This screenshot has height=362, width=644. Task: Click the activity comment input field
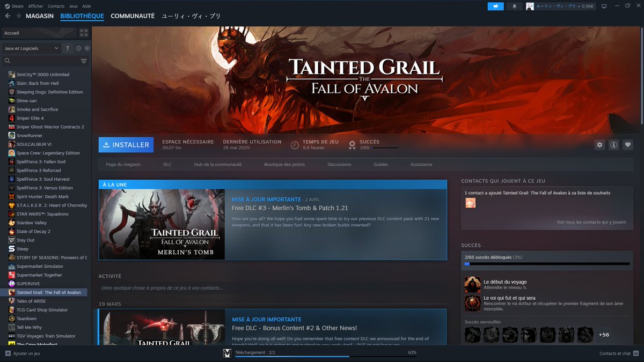[x=273, y=288]
